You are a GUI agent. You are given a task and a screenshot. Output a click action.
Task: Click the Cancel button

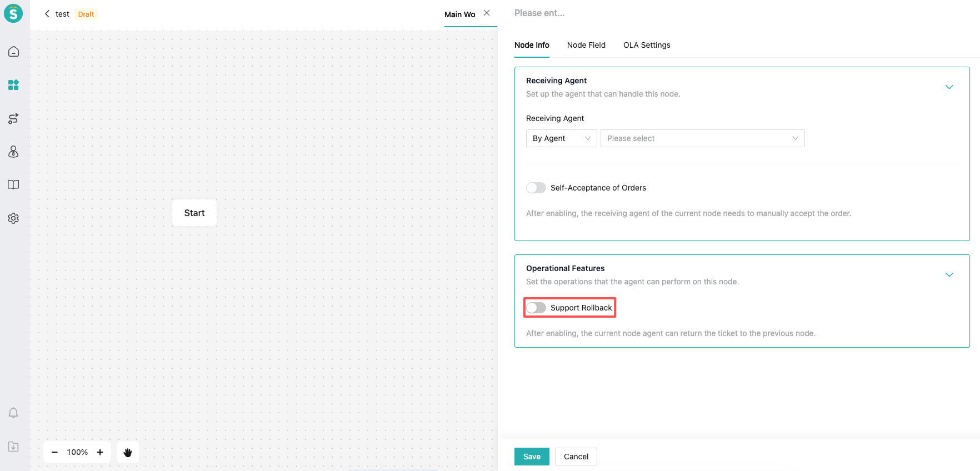click(576, 457)
